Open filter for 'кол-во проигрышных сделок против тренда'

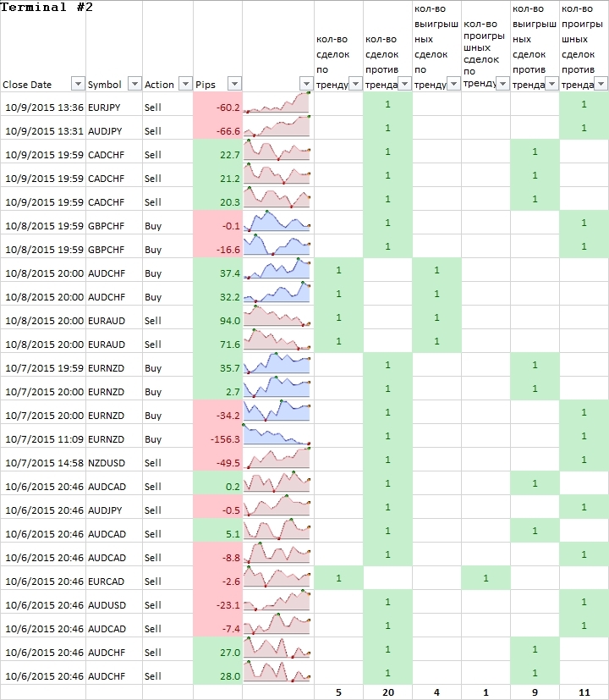click(601, 84)
